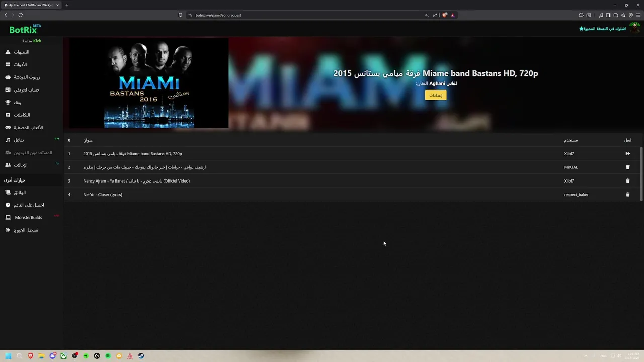Click تسجيل الخروج logout
This screenshot has height=362, width=644.
[x=26, y=230]
